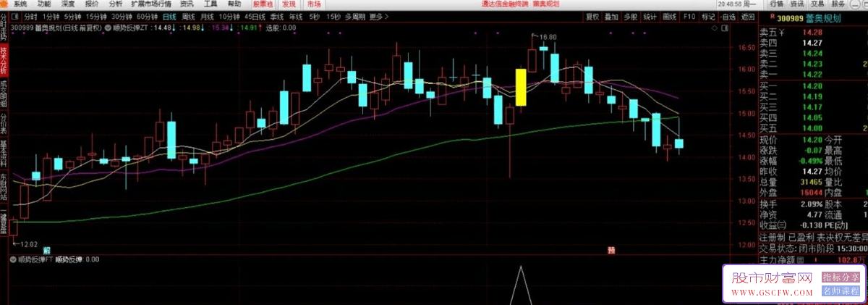Select the 5分钟 period
Image resolution: width=868 pixels, height=305 pixels.
[x=72, y=15]
